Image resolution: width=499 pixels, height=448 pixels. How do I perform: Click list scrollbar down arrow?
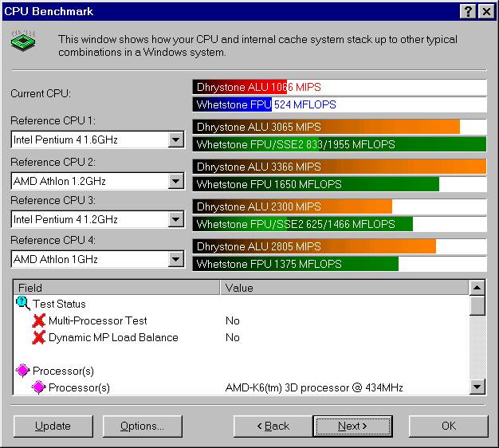click(477, 387)
